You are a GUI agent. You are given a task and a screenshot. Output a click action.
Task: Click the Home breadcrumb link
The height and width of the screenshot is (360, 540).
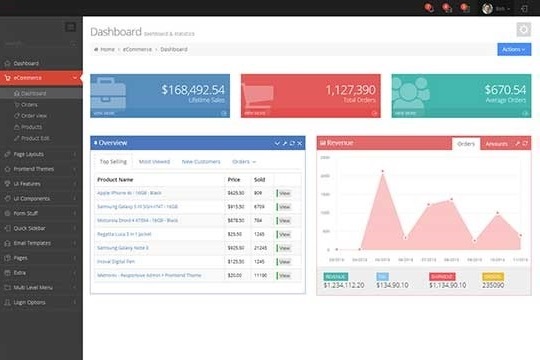point(107,49)
